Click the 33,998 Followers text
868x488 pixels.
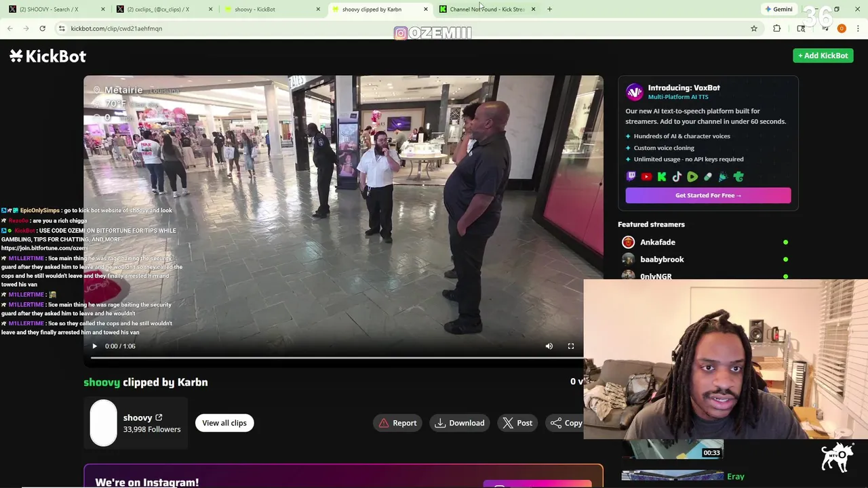pyautogui.click(x=152, y=430)
